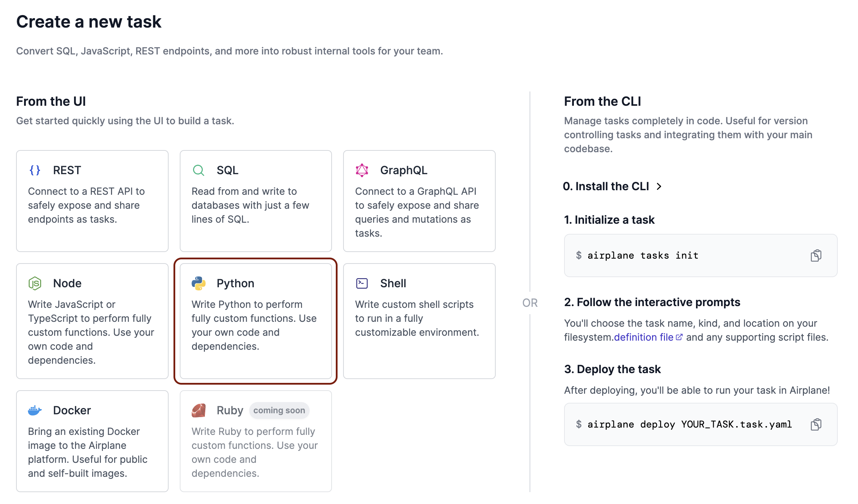Copy the airplane deploy command
Screen dimensions: 858x504
[x=816, y=424]
